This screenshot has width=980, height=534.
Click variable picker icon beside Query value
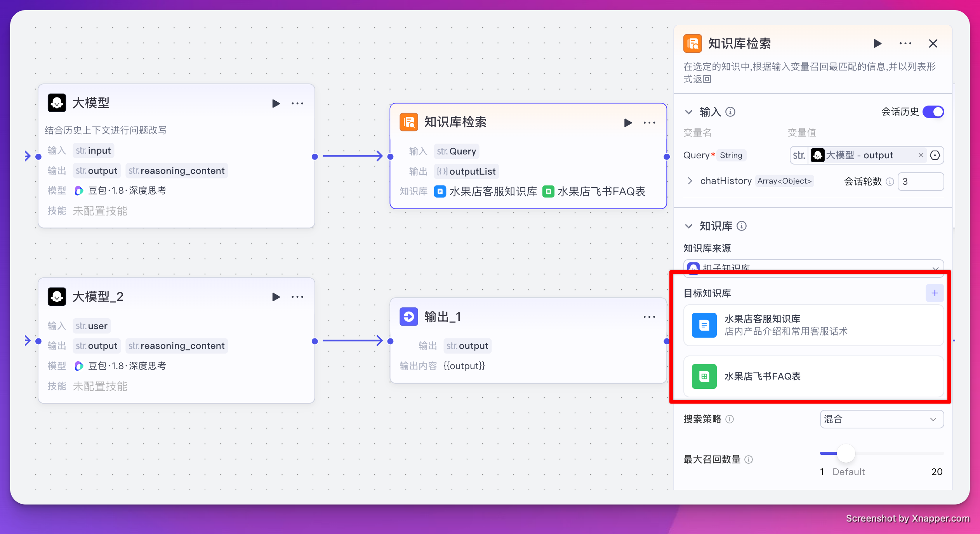click(935, 156)
